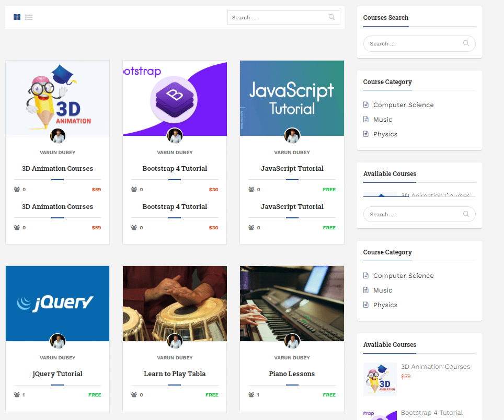Click the Courses Search input box

pos(413,43)
